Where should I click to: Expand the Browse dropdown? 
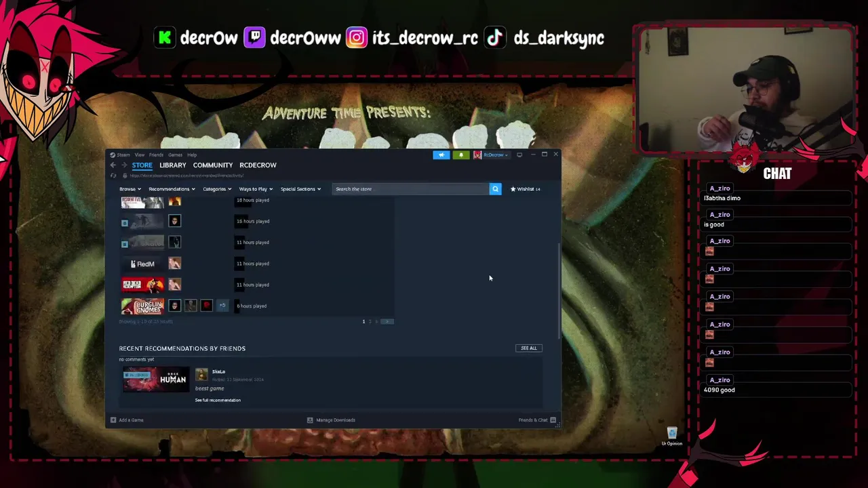click(130, 189)
